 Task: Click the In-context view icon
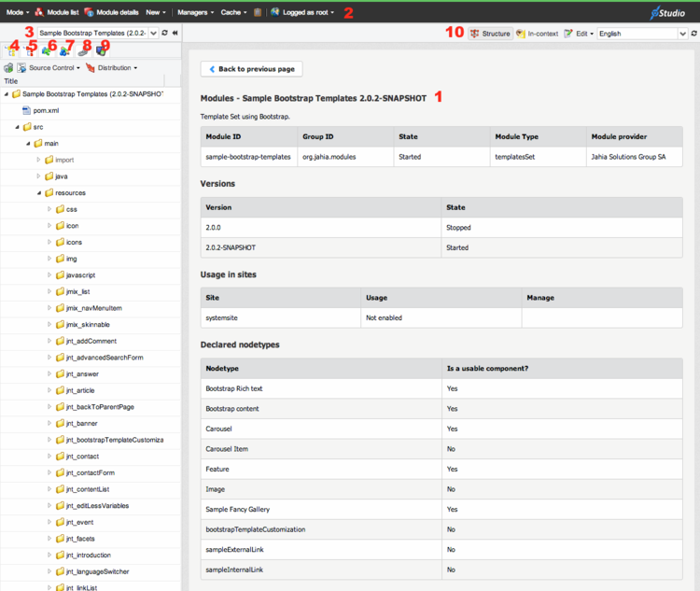click(521, 34)
